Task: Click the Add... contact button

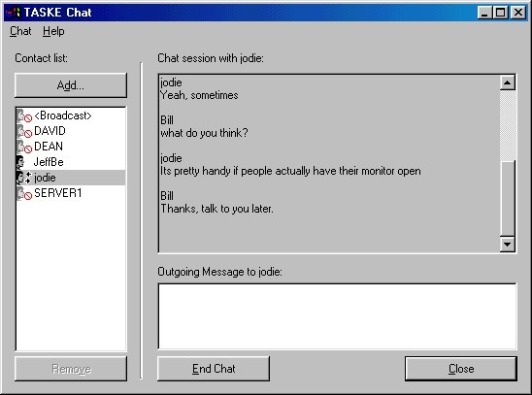Action: [x=71, y=85]
